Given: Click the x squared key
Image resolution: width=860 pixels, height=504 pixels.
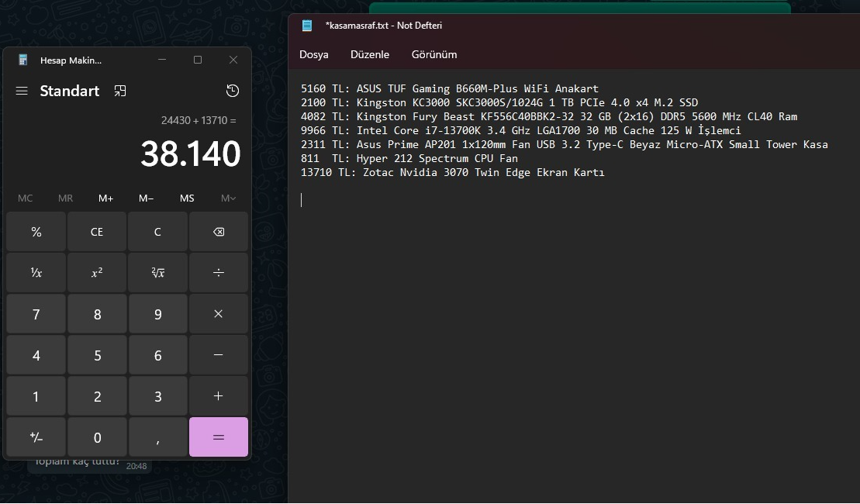Looking at the screenshot, I should point(96,273).
